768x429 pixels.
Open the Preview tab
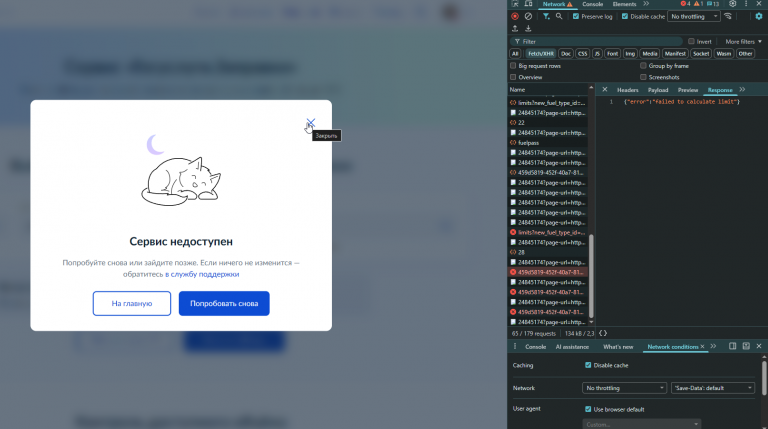[x=688, y=90]
